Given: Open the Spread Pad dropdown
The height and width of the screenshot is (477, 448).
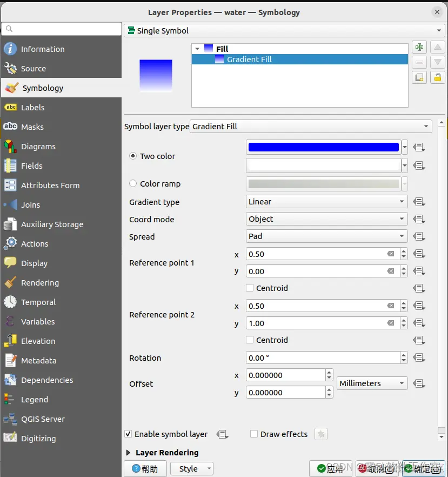Looking at the screenshot, I should click(327, 236).
